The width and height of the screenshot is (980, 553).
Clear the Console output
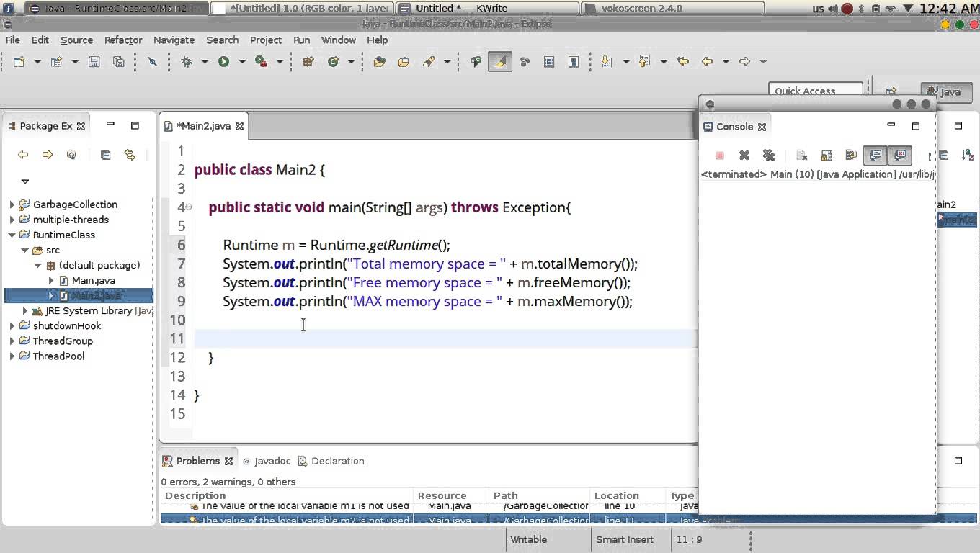click(802, 155)
